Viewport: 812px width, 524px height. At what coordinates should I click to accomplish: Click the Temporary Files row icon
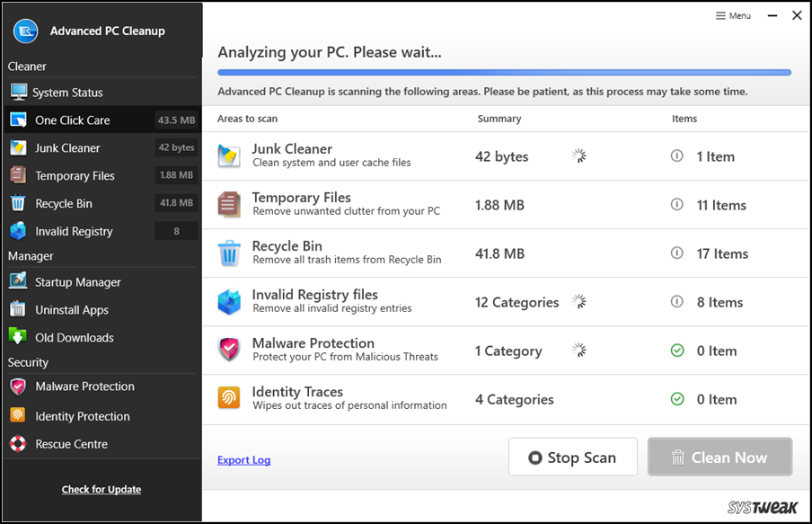pos(229,205)
